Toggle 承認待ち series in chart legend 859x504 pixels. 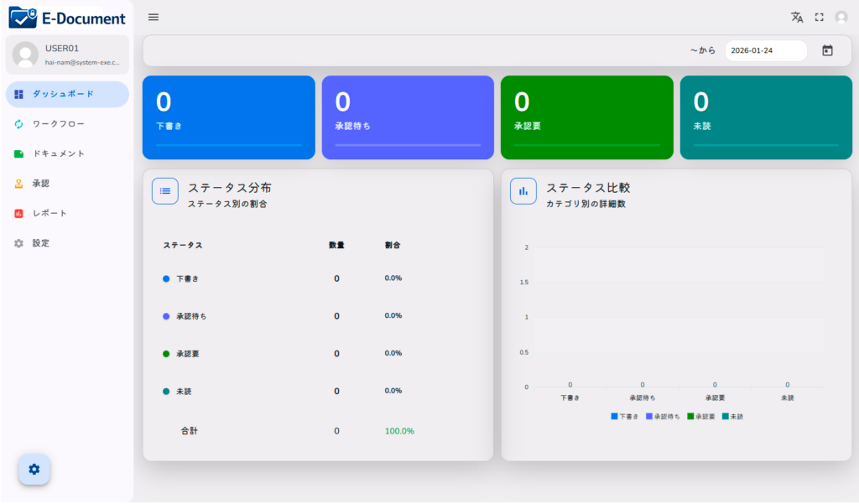point(662,416)
